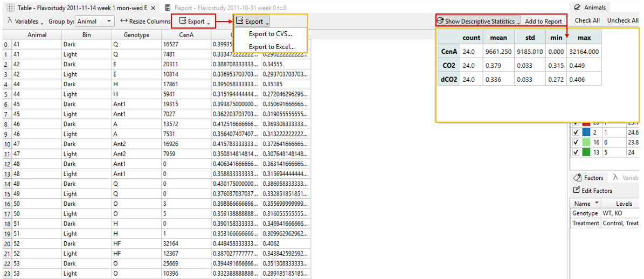Click the pie-chart icon of Show Descriptive Statistics

point(440,20)
